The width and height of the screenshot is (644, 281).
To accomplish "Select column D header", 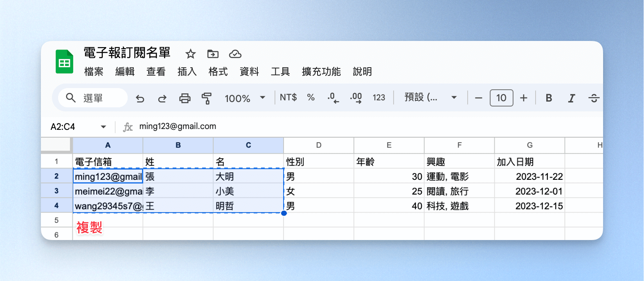I will (x=319, y=145).
